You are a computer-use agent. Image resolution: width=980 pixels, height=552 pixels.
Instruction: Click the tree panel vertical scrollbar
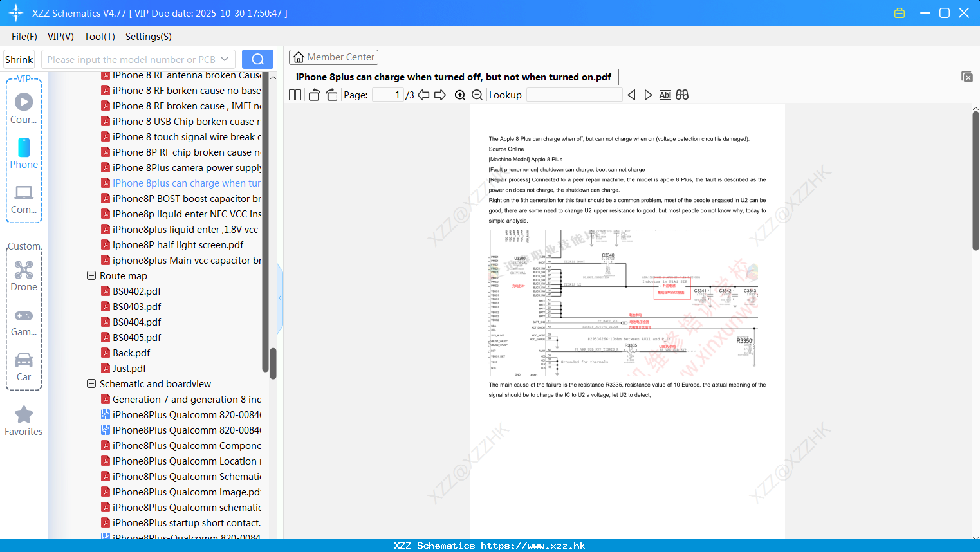point(273,363)
